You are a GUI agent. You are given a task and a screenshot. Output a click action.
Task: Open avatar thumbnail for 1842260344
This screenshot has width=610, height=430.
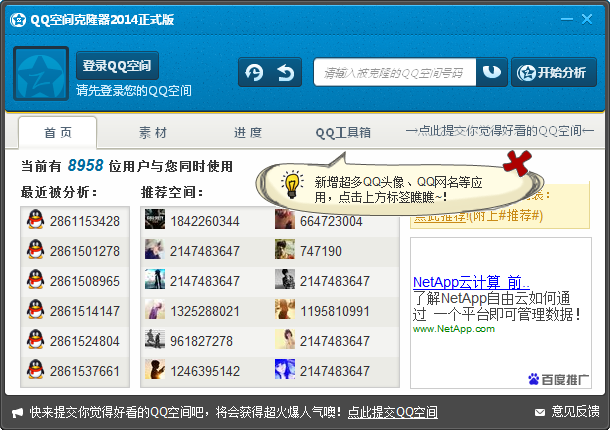coord(155,219)
